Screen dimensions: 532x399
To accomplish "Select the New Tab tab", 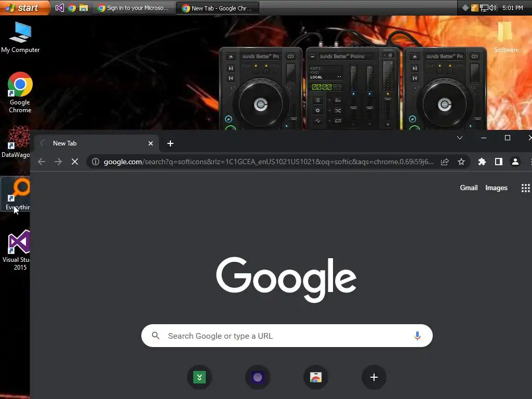I will [96, 143].
